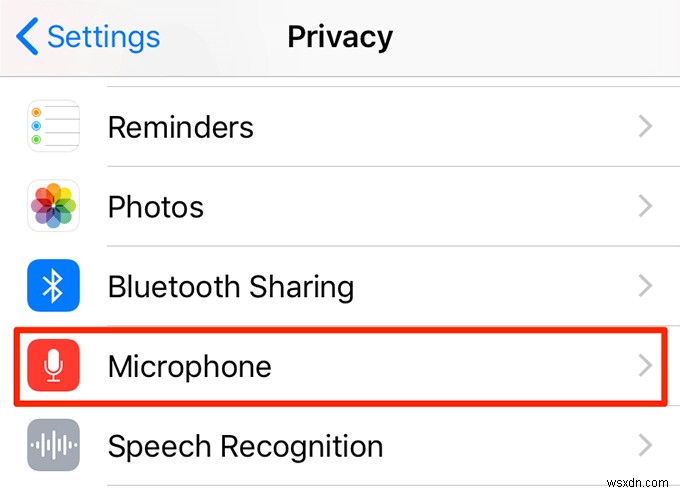Tap the Privacy page title
The height and width of the screenshot is (493, 680).
(x=339, y=37)
